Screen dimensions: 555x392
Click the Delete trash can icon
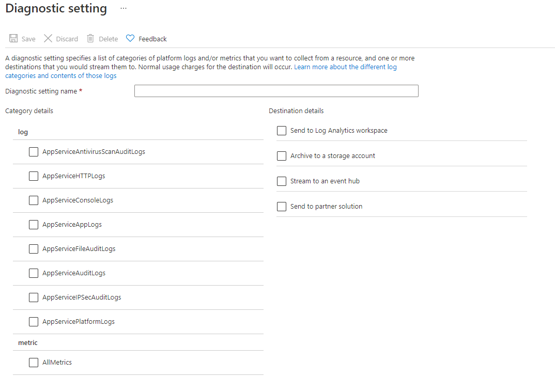pos(90,38)
